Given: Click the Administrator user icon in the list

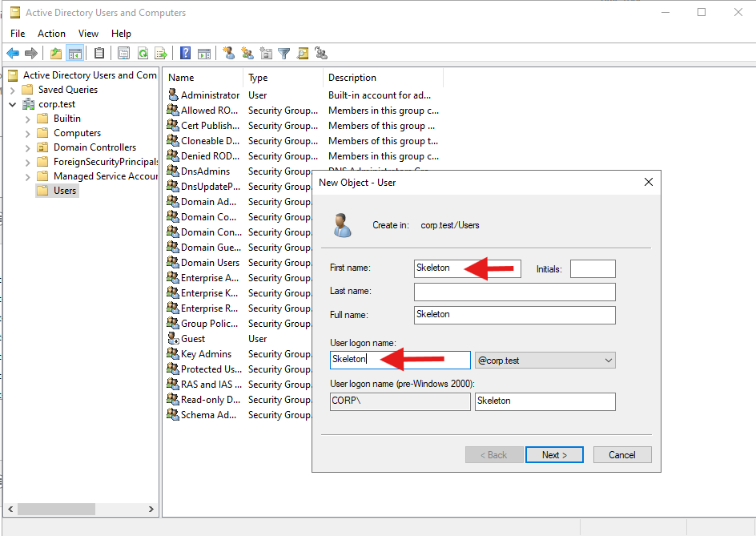Looking at the screenshot, I should [x=173, y=95].
